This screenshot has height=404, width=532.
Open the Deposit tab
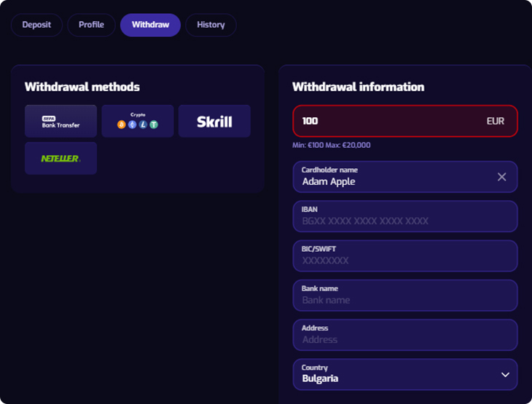[36, 25]
